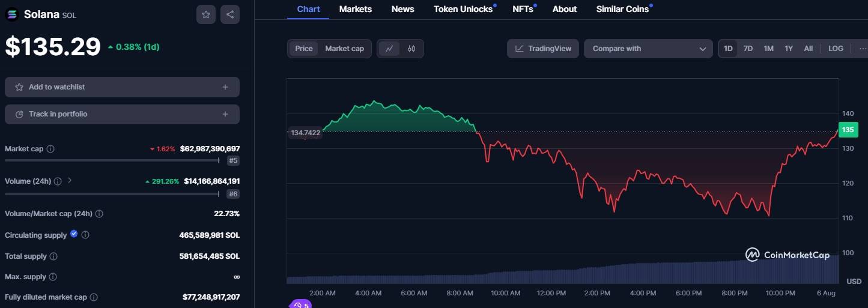Toggle LOG scale on chart
This screenshot has height=308, width=868.
point(836,49)
